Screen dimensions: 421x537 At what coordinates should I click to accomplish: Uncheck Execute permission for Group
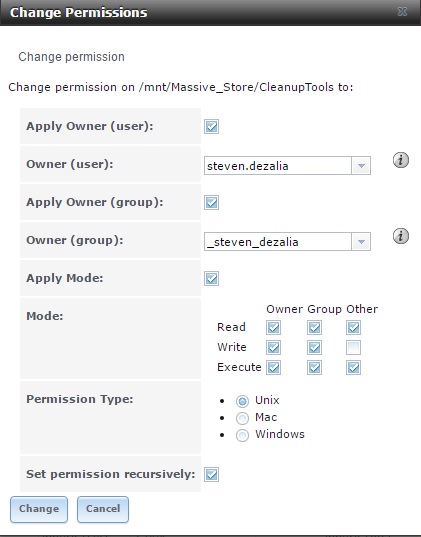pyautogui.click(x=314, y=367)
